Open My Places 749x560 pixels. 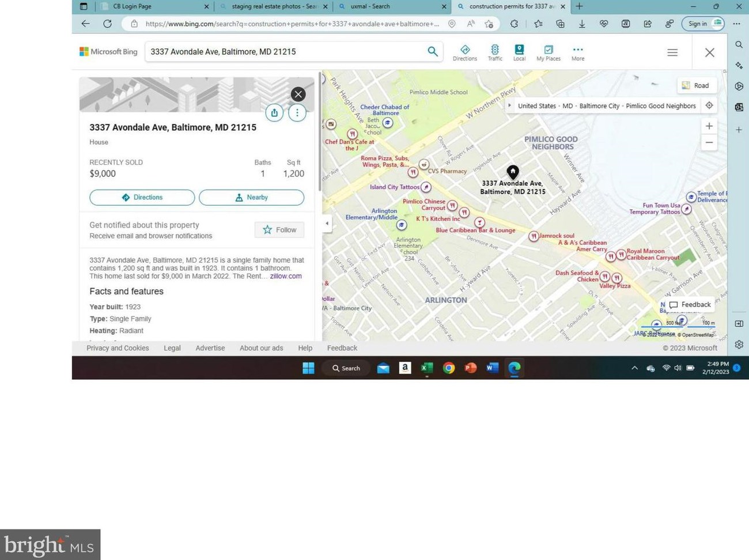point(548,52)
